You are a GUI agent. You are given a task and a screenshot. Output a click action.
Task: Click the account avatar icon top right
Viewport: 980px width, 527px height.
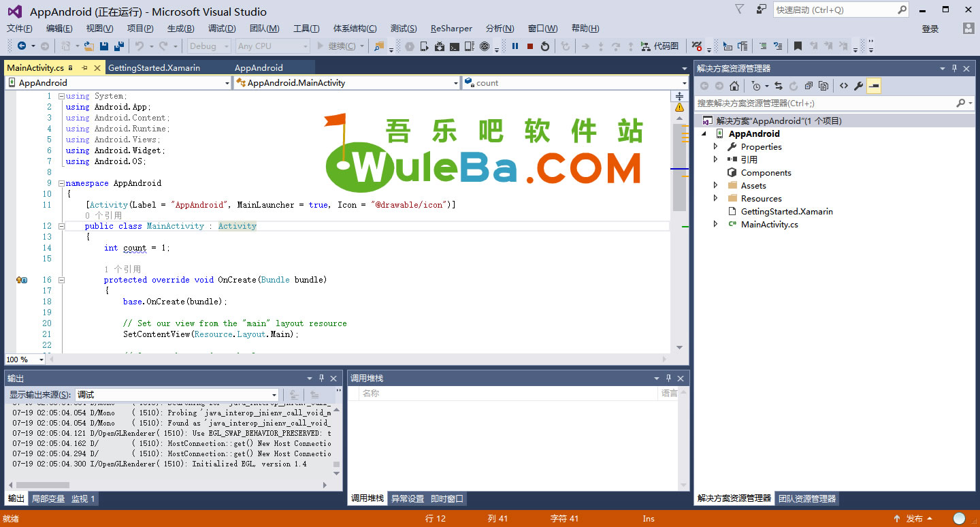(968, 28)
